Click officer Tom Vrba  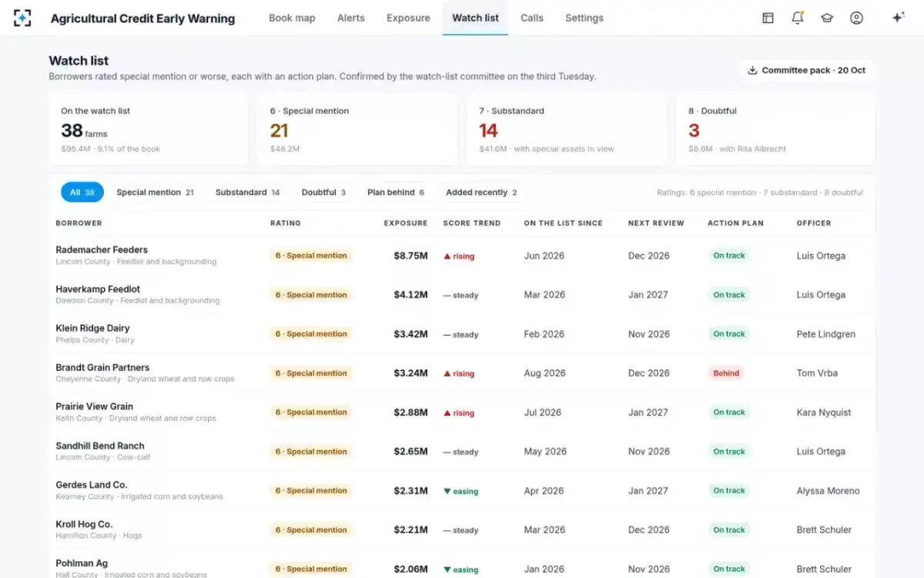point(817,373)
